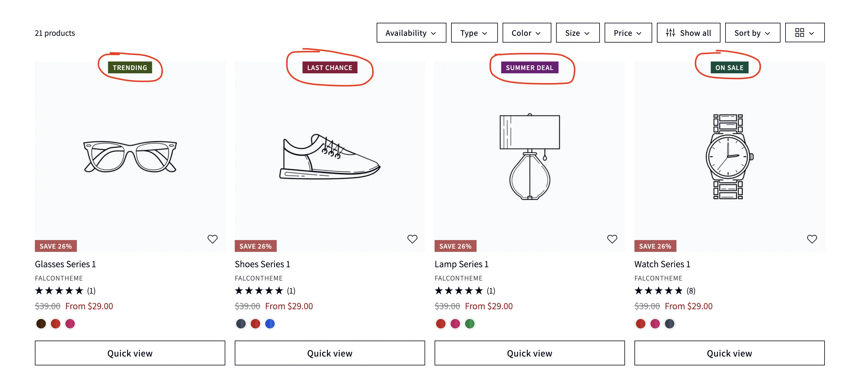Image resolution: width=868 pixels, height=379 pixels.
Task: Expand the Availability filter dropdown
Action: pyautogui.click(x=411, y=33)
